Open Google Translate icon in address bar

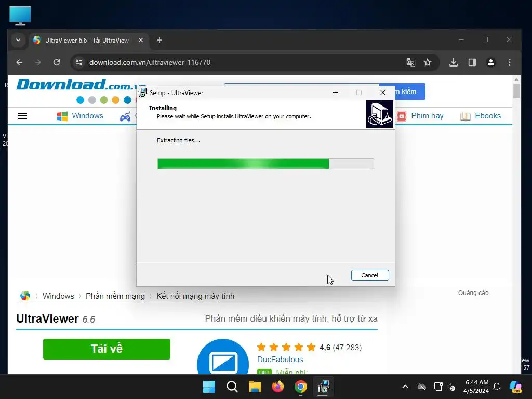click(x=410, y=62)
